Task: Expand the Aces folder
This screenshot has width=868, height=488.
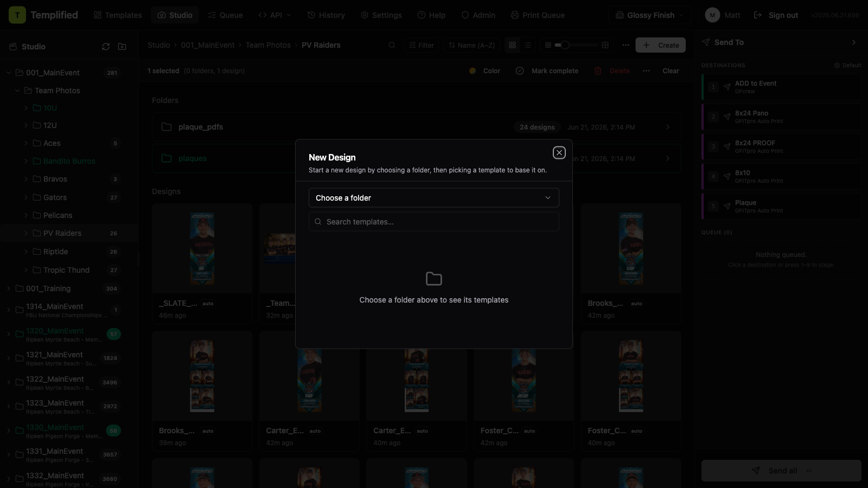Action: 25,143
